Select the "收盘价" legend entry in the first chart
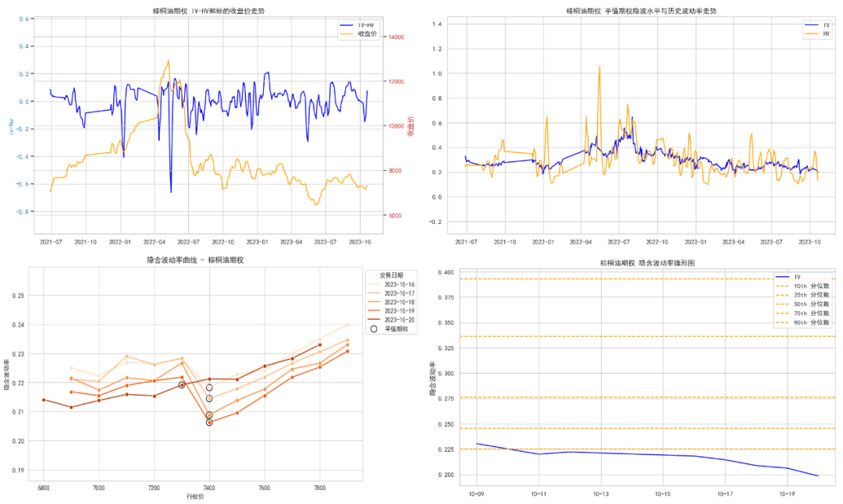The width and height of the screenshot is (843, 504). point(358,34)
